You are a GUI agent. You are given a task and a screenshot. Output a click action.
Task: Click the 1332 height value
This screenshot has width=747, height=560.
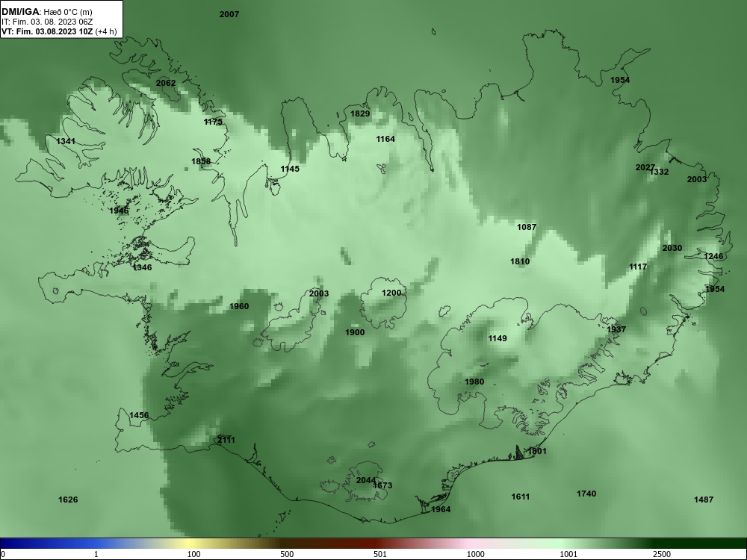point(660,172)
